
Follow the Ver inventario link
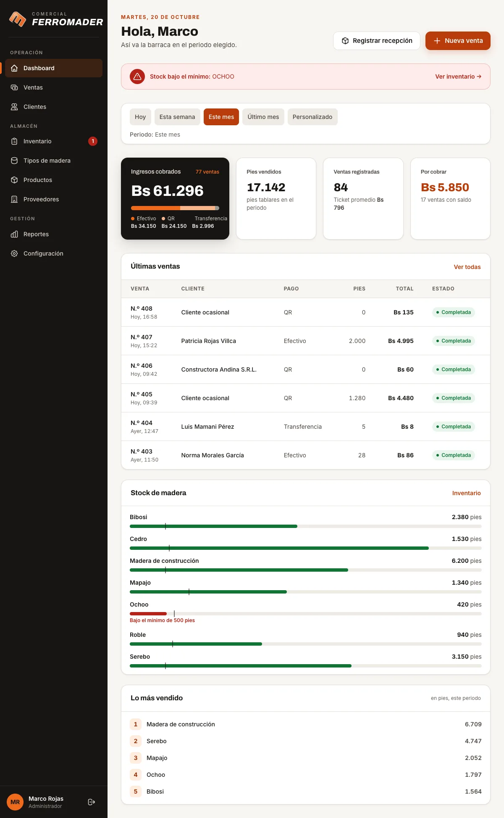click(x=458, y=77)
